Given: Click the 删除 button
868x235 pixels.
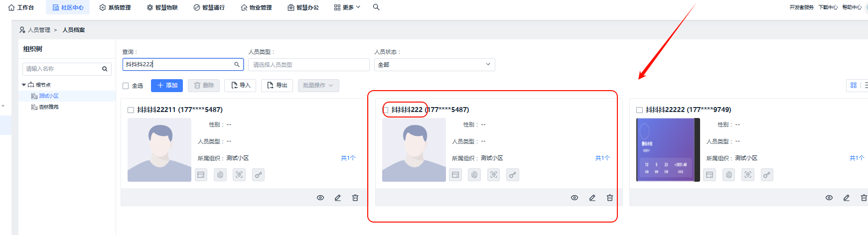Looking at the screenshot, I should tap(204, 86).
